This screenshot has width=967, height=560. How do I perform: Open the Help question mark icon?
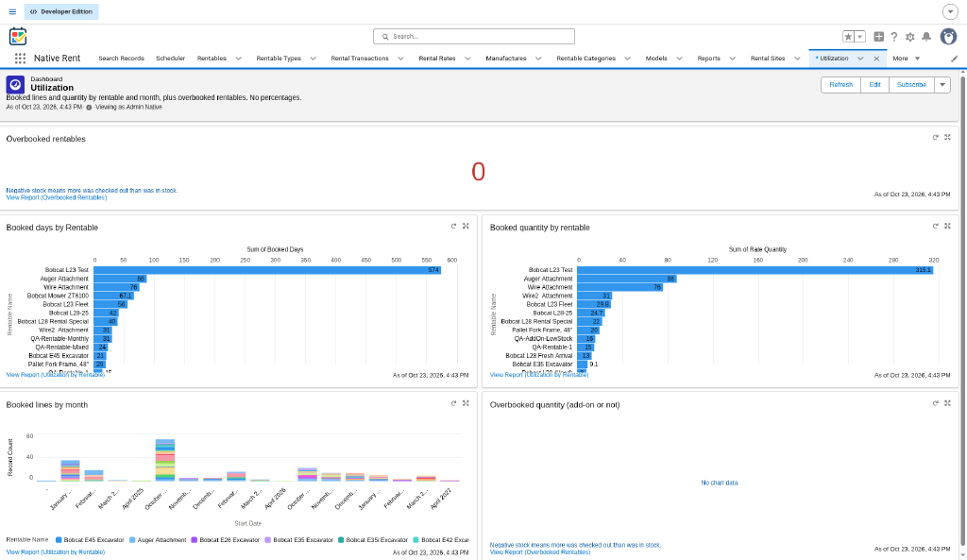(894, 37)
